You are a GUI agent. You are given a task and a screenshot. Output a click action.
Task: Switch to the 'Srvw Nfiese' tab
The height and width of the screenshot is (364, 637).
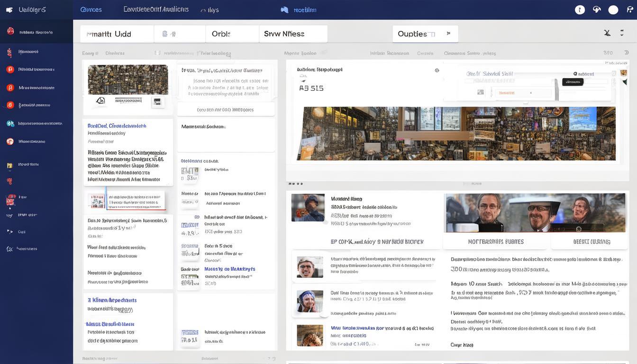point(292,34)
